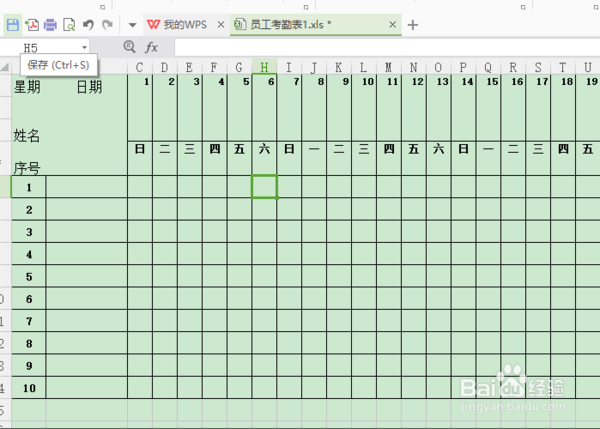600x429 pixels.
Task: Close the 我的WPS tab
Action: pos(221,25)
